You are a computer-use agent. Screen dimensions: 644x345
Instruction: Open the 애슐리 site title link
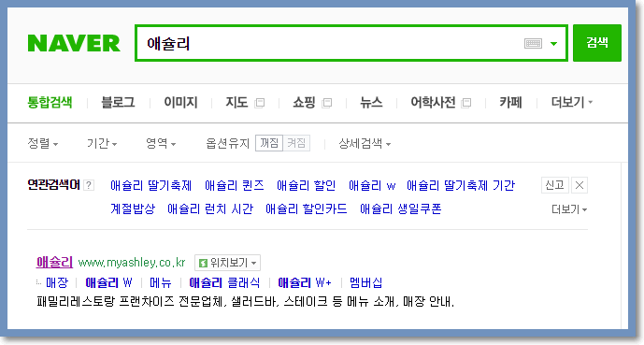point(54,262)
